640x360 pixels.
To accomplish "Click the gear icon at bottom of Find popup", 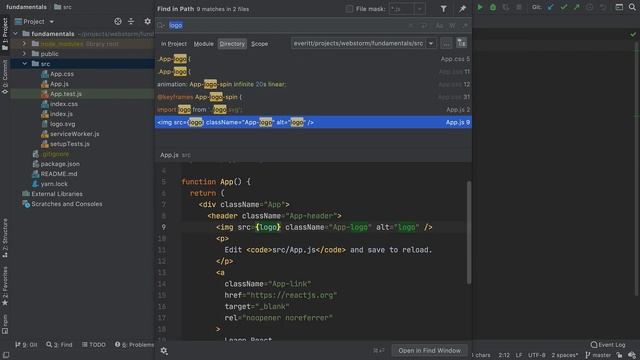I will [164, 351].
